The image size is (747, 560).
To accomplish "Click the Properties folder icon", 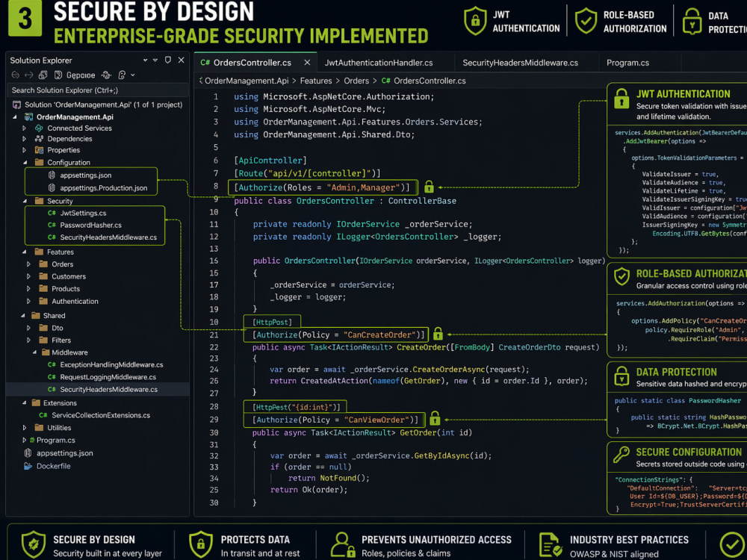I will click(x=39, y=150).
